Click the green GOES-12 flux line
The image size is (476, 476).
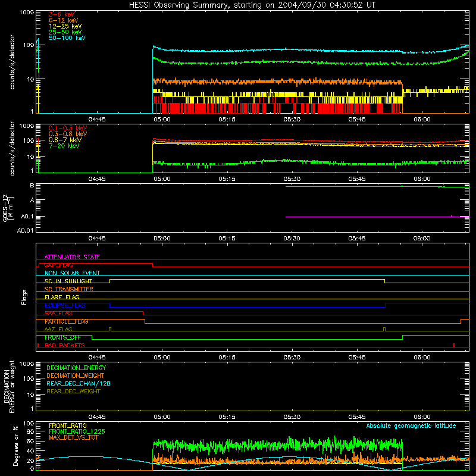(377, 186)
